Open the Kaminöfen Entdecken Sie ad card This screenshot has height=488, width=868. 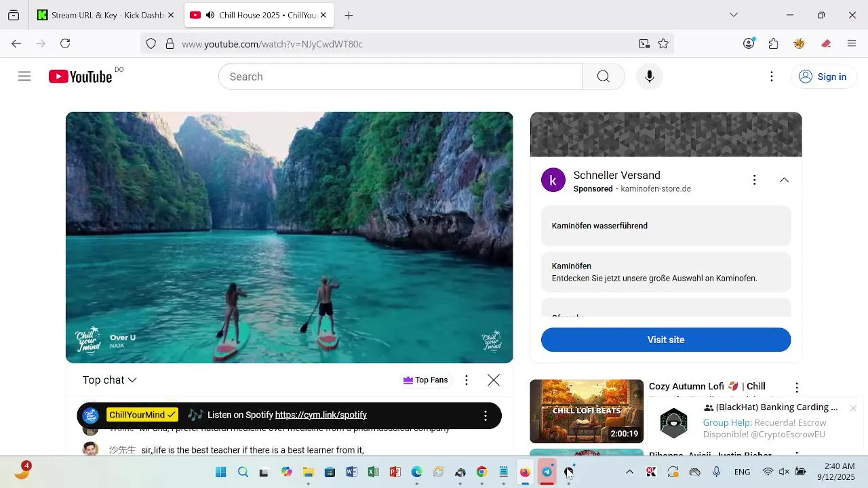[666, 272]
